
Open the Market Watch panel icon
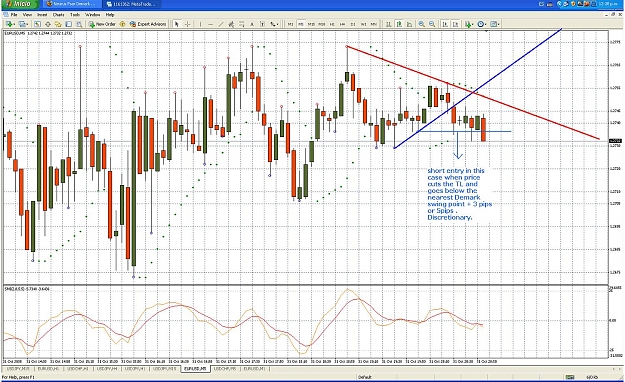click(37, 24)
